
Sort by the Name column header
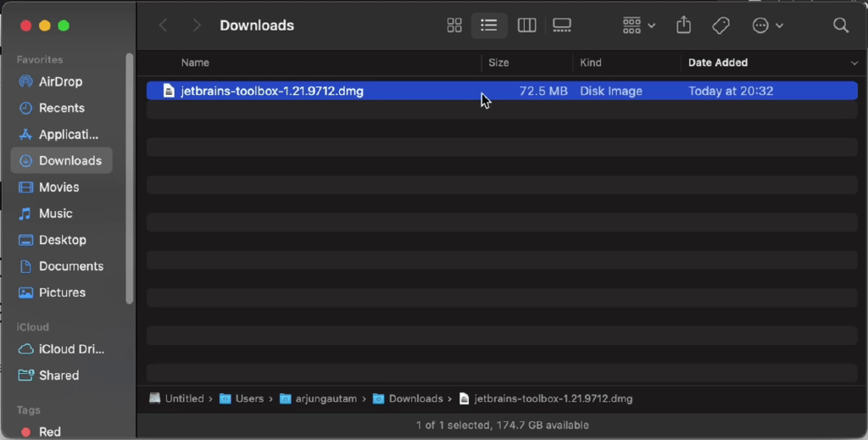click(196, 63)
